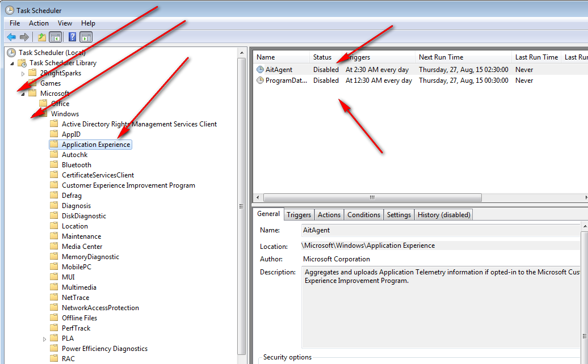The width and height of the screenshot is (588, 364).
Task: Switch to the Actions tab
Action: pyautogui.click(x=329, y=214)
